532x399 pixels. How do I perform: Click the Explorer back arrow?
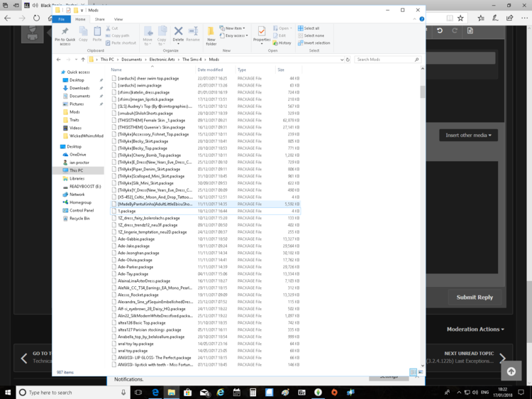point(58,60)
